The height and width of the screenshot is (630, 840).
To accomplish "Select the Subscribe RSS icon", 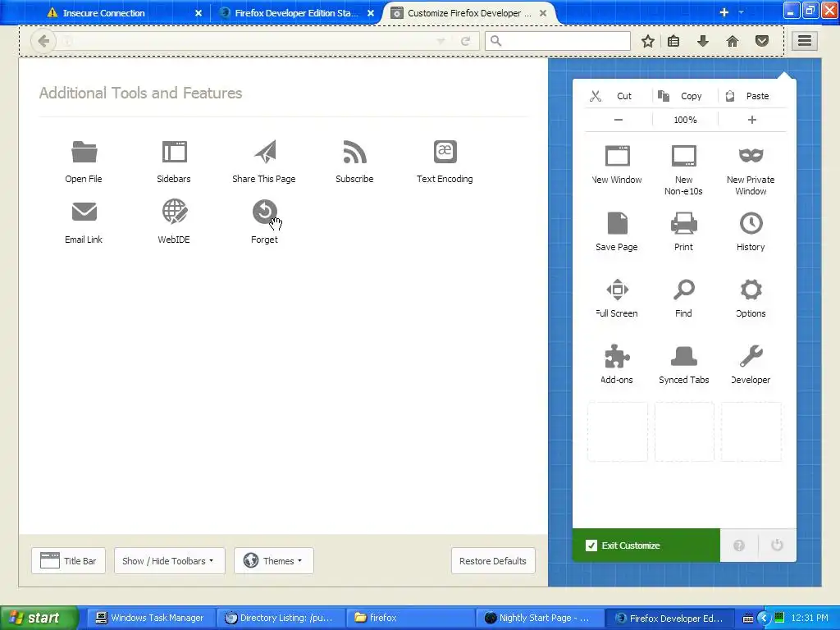I will (354, 152).
